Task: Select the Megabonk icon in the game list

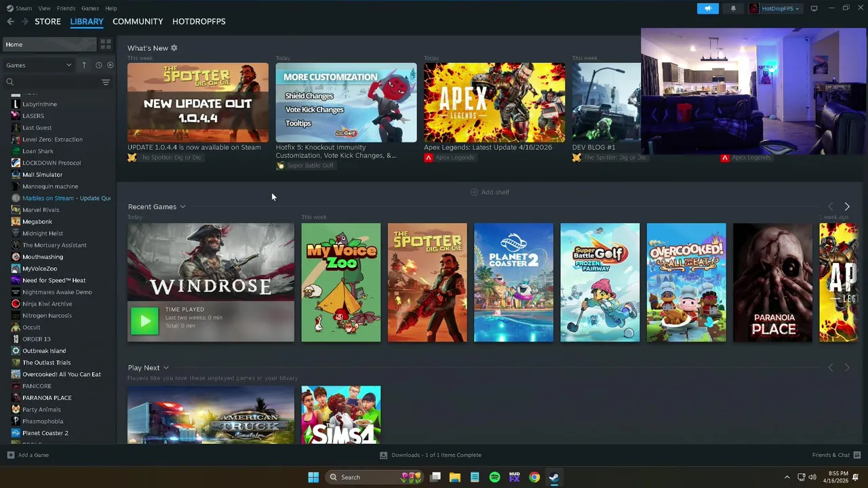Action: pos(16,222)
